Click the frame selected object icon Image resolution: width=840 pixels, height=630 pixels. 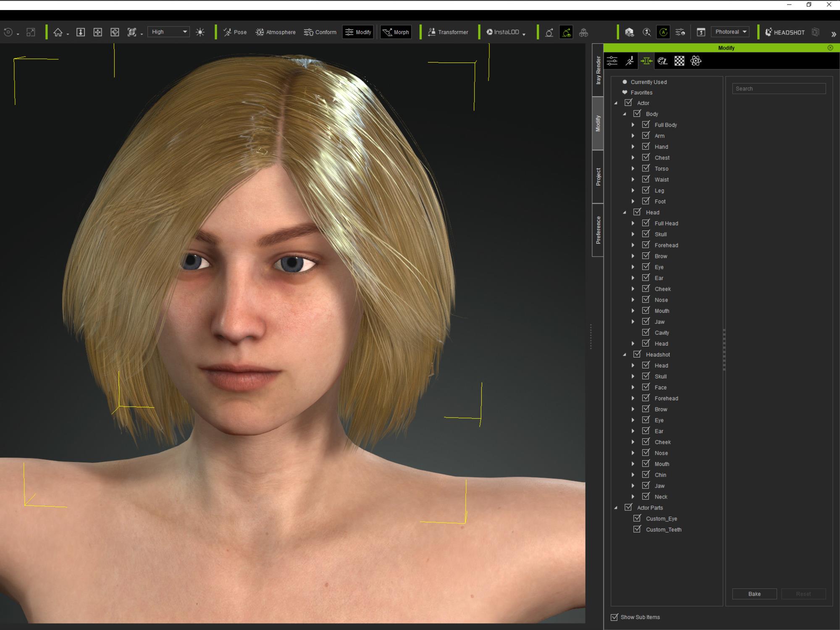(132, 32)
